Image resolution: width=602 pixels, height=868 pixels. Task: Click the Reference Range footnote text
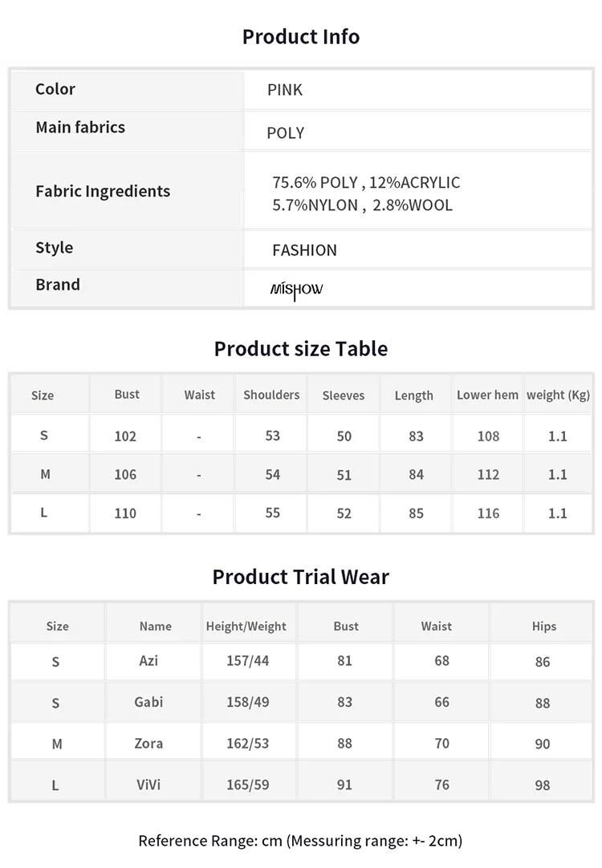300,840
